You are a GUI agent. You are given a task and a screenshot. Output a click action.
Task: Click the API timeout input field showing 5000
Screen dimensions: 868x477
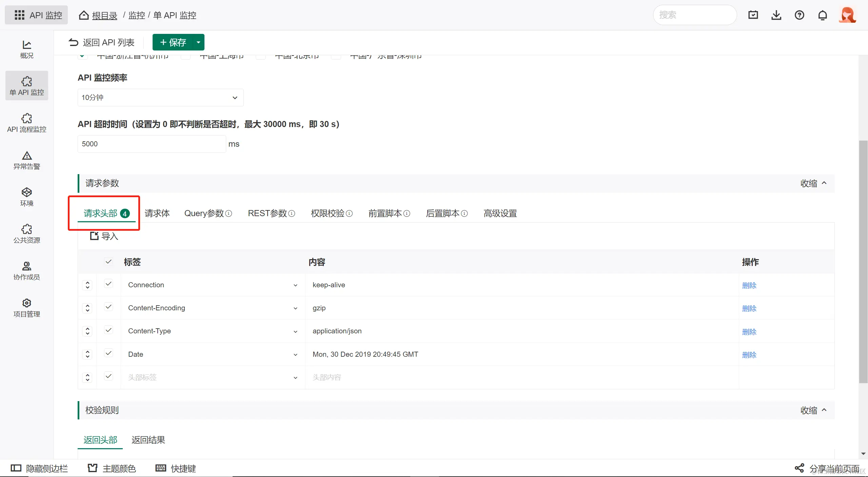point(152,144)
